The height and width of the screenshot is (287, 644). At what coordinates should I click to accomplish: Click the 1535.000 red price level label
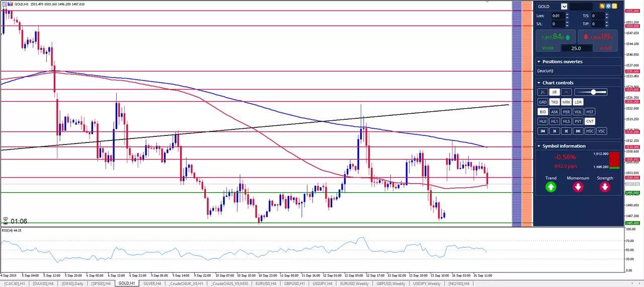tap(632, 71)
